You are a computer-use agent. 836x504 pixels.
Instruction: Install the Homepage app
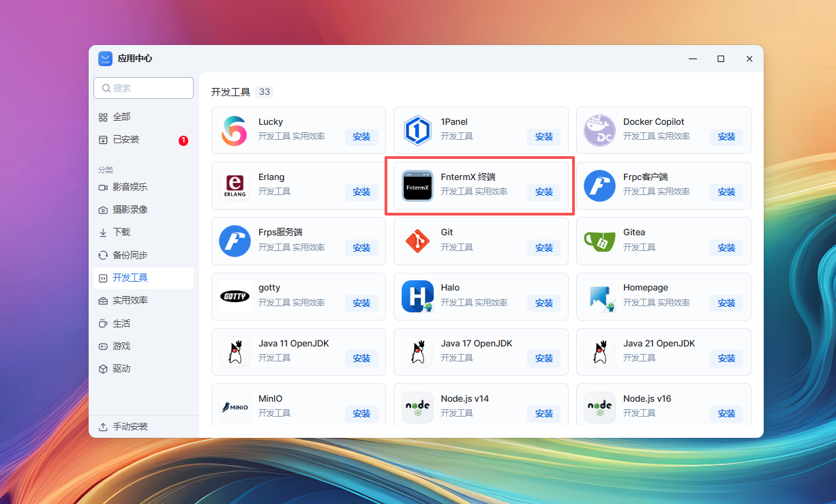pyautogui.click(x=726, y=303)
